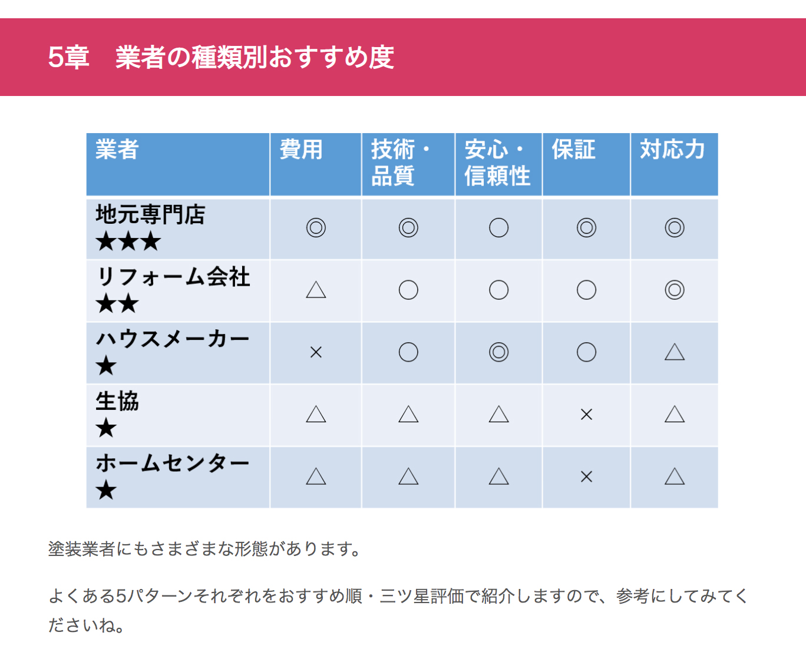The width and height of the screenshot is (806, 672).
Task: Click the two stars under リフォーム会社
Action: point(117,304)
